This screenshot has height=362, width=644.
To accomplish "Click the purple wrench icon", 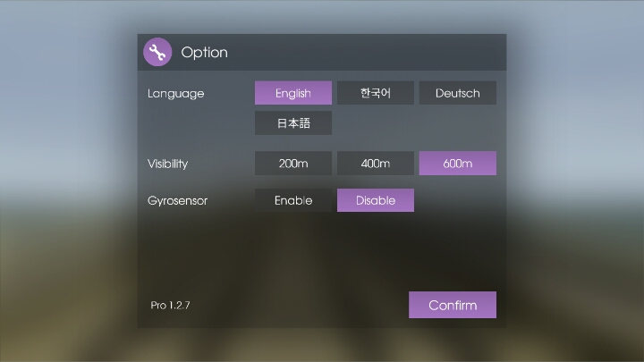I will click(x=157, y=53).
